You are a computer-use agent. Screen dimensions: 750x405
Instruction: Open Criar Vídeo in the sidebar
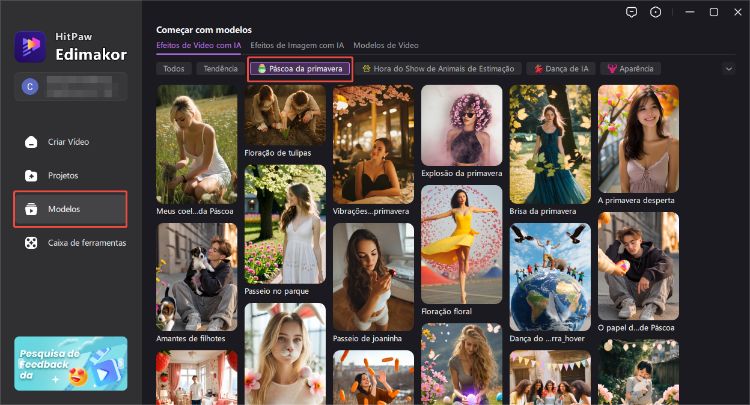tap(68, 141)
